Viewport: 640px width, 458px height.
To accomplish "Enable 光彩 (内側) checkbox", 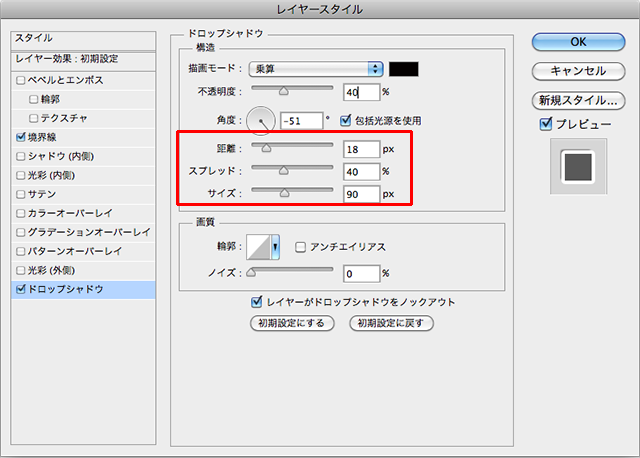I will coord(20,176).
